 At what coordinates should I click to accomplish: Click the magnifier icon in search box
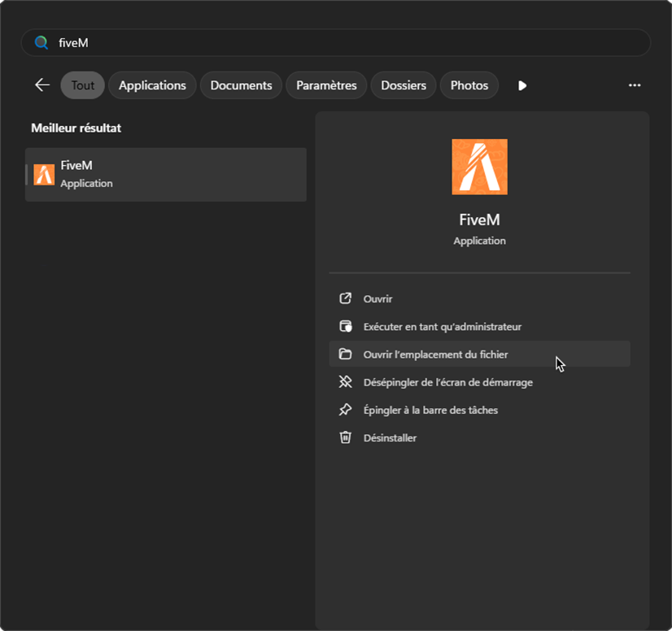41,43
